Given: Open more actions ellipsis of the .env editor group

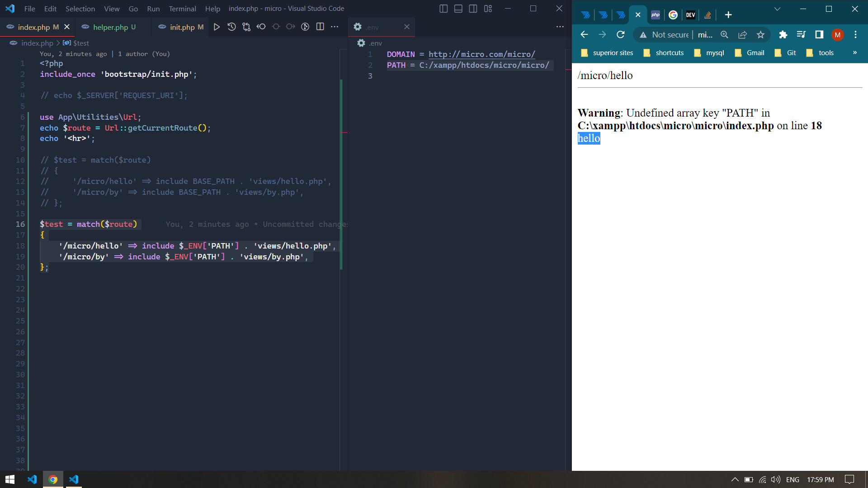Looking at the screenshot, I should (560, 27).
